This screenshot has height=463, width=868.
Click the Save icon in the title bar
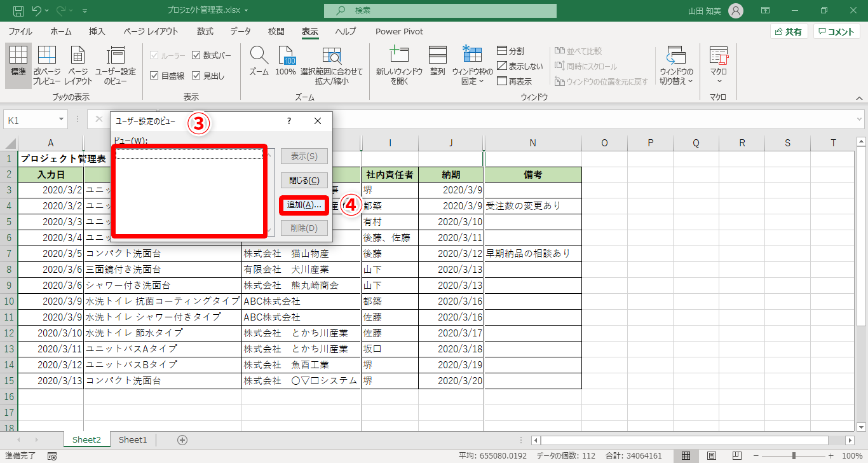(18, 11)
